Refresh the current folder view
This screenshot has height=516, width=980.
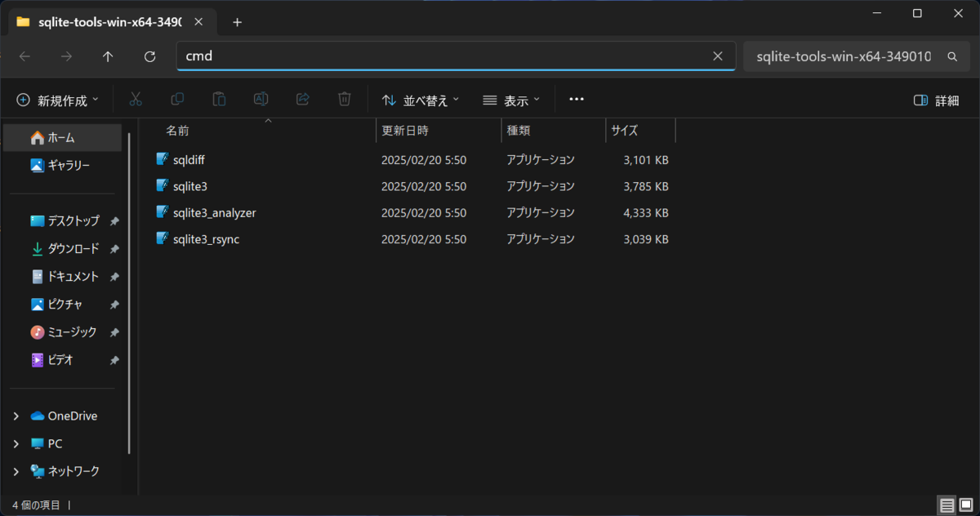149,56
